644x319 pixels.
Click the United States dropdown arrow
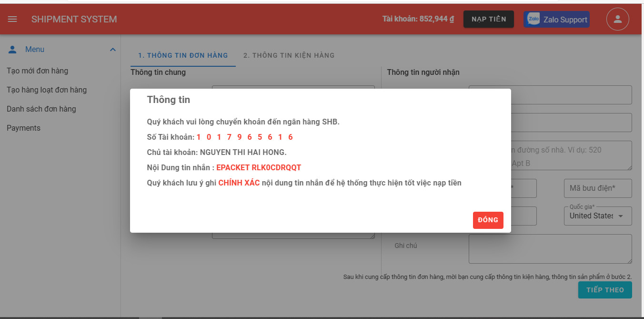[x=621, y=216]
